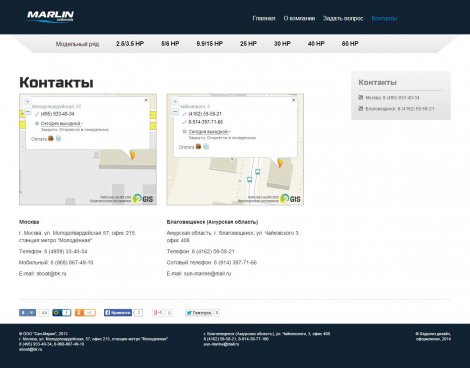Expand the 'Сегодня выходной' hours in the Blagoveshchensk popup
This screenshot has height=368, width=470.
pyautogui.click(x=209, y=132)
